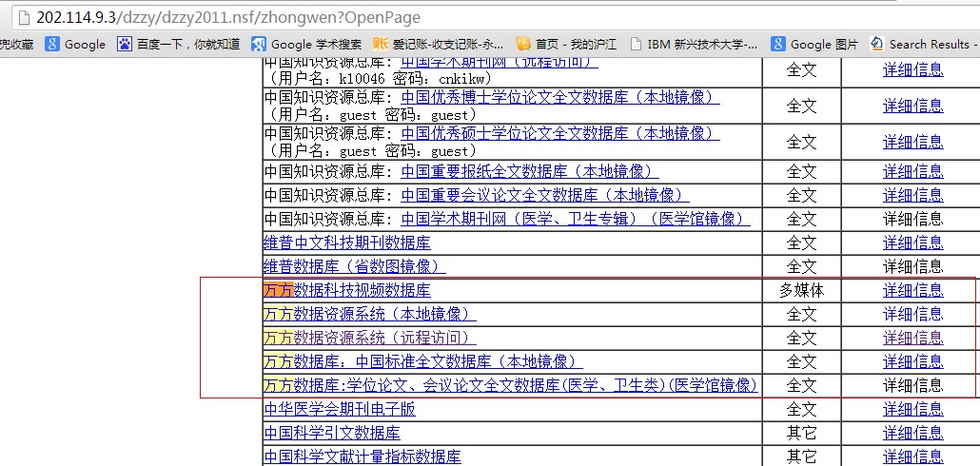Open 万方数据科技视频数据库 link
The height and width of the screenshot is (466, 980).
point(347,290)
